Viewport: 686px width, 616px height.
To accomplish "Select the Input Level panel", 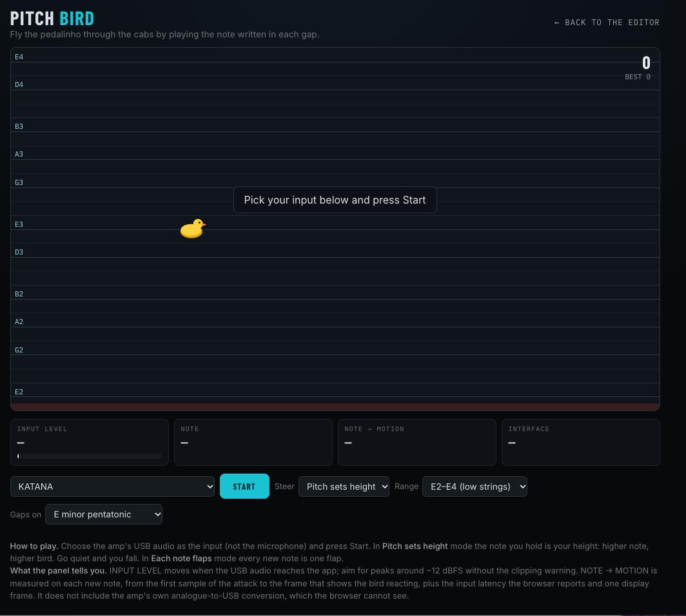I will pos(89,443).
